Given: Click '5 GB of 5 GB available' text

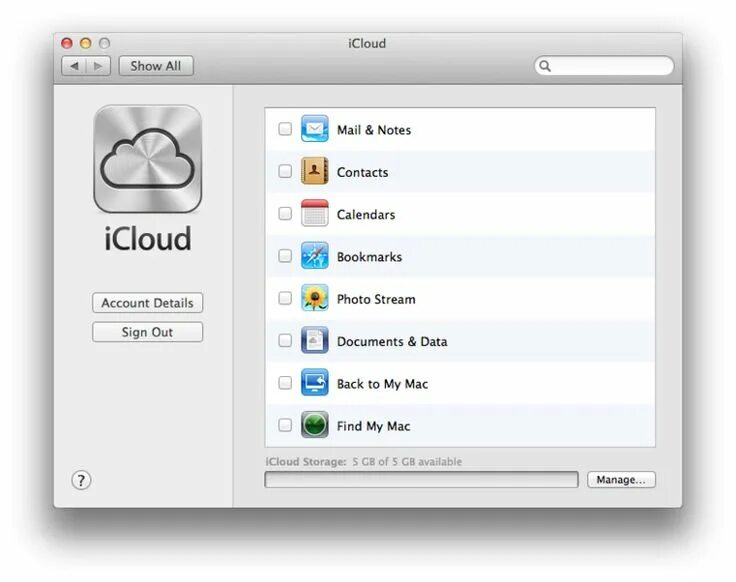Looking at the screenshot, I should pyautogui.click(x=407, y=461).
